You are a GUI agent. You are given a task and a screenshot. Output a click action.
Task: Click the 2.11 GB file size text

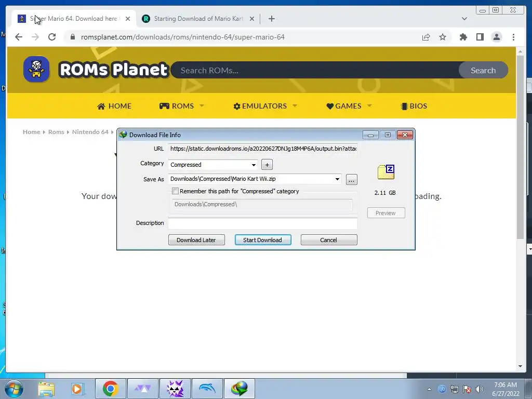pyautogui.click(x=385, y=193)
